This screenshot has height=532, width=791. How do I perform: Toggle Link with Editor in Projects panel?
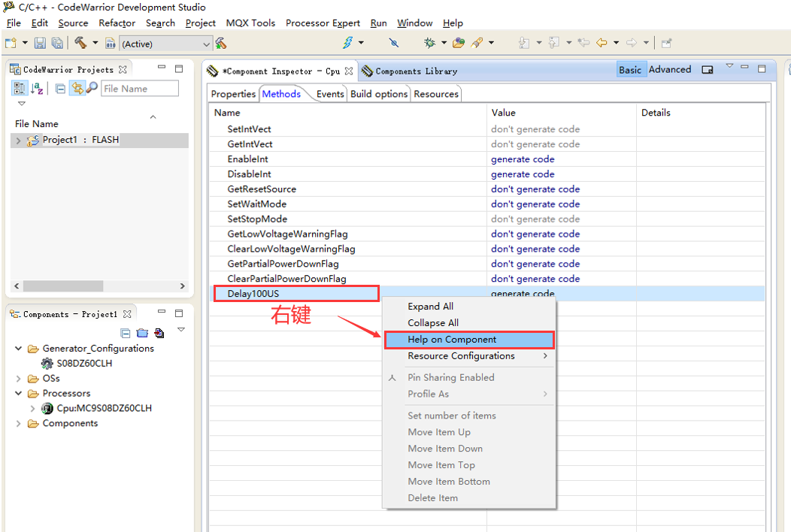click(x=77, y=88)
